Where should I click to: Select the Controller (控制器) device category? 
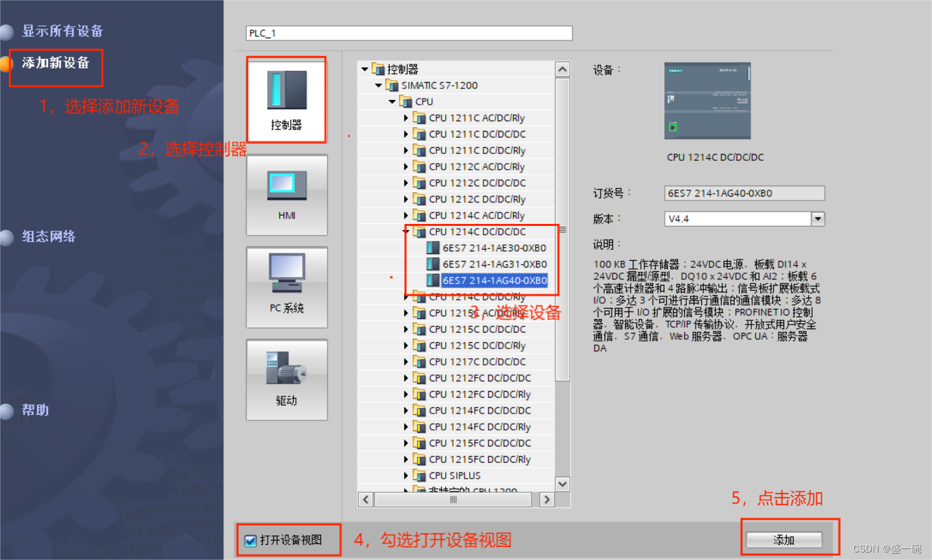(x=286, y=101)
